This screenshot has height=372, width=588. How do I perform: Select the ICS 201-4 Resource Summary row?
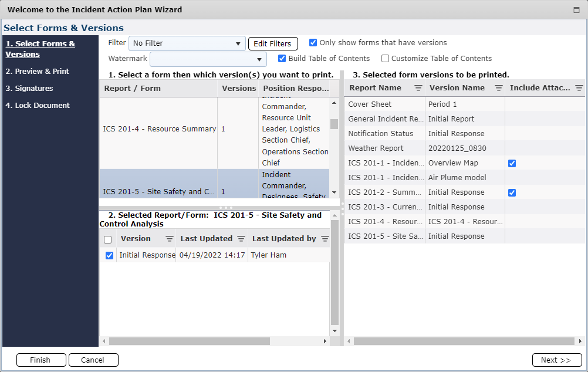158,128
